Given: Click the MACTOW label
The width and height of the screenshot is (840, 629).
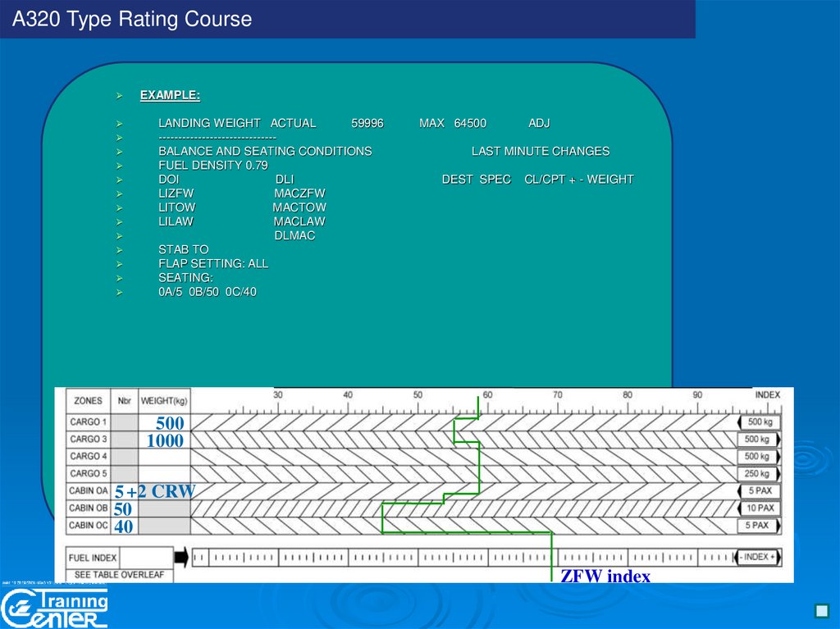Looking at the screenshot, I should click(x=299, y=207).
